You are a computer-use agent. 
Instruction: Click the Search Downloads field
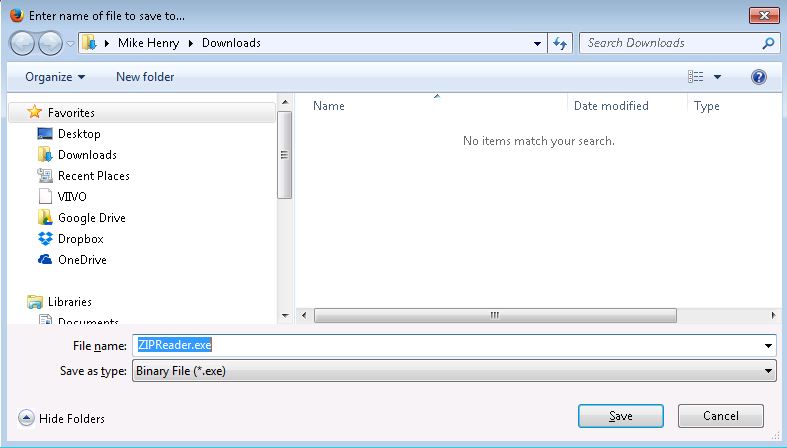point(670,44)
